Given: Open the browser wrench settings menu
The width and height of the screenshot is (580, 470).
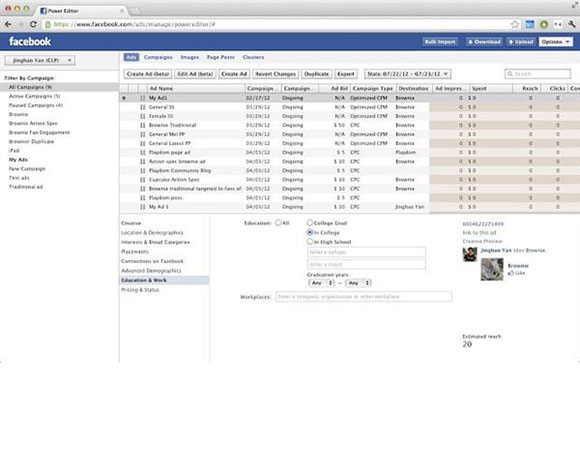Looking at the screenshot, I should point(571,24).
